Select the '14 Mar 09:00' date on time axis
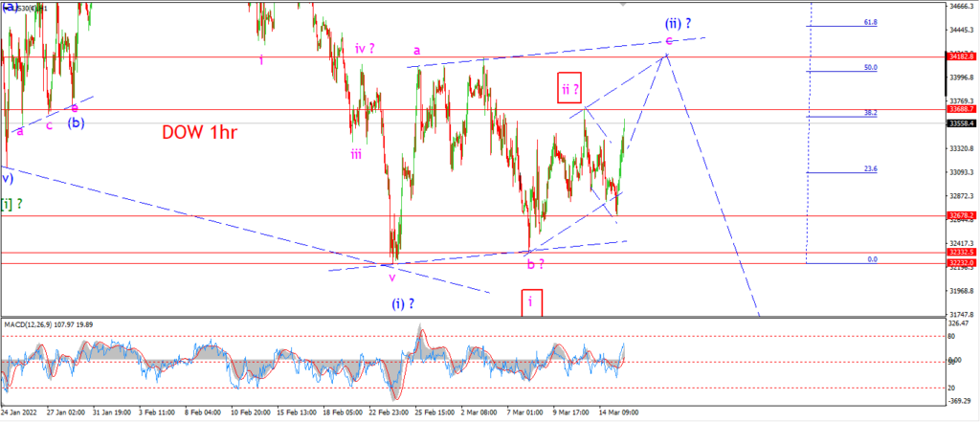Viewport: 980px width, 422px height. (619, 412)
